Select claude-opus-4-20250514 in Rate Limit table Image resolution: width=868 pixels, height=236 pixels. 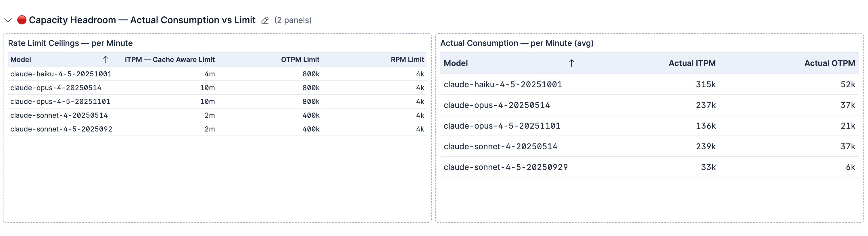pyautogui.click(x=55, y=88)
